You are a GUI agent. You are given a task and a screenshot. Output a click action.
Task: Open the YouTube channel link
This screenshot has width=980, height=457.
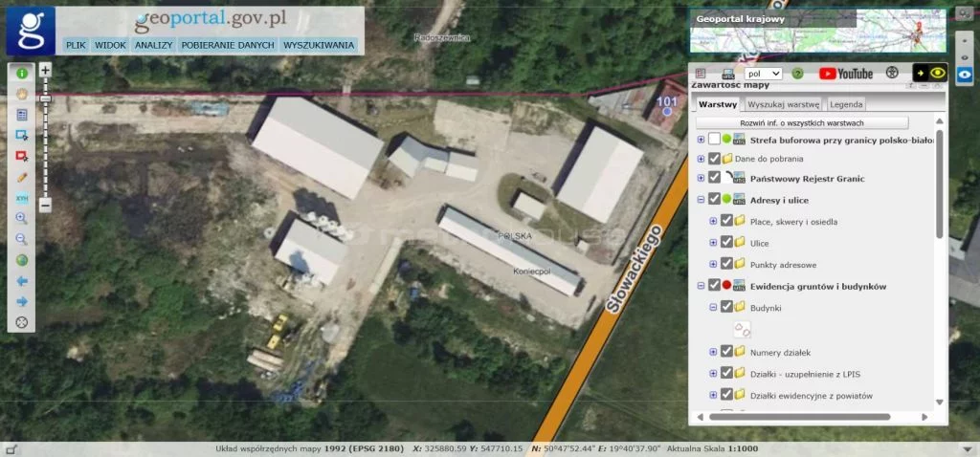pos(846,74)
